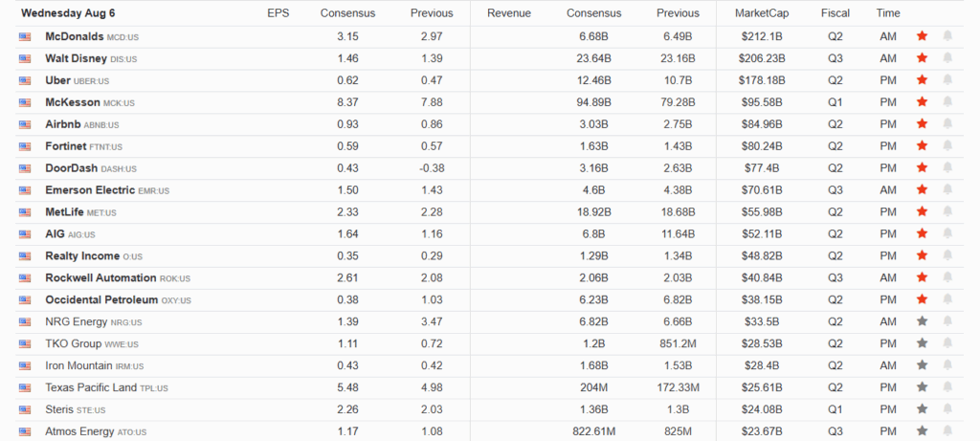Unstar McKesson from the watchlist
Viewport: 980px width, 441px height.
coord(923,102)
